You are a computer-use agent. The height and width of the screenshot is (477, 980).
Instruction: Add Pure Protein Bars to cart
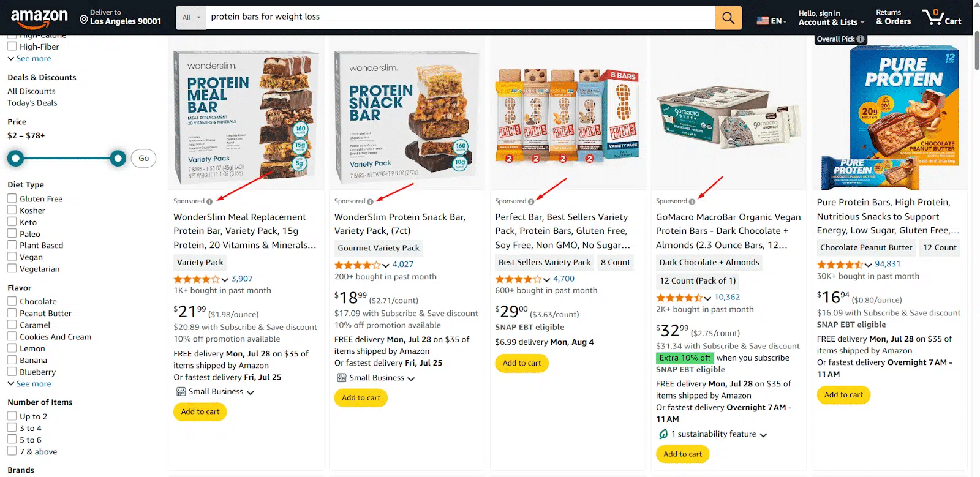(x=843, y=395)
